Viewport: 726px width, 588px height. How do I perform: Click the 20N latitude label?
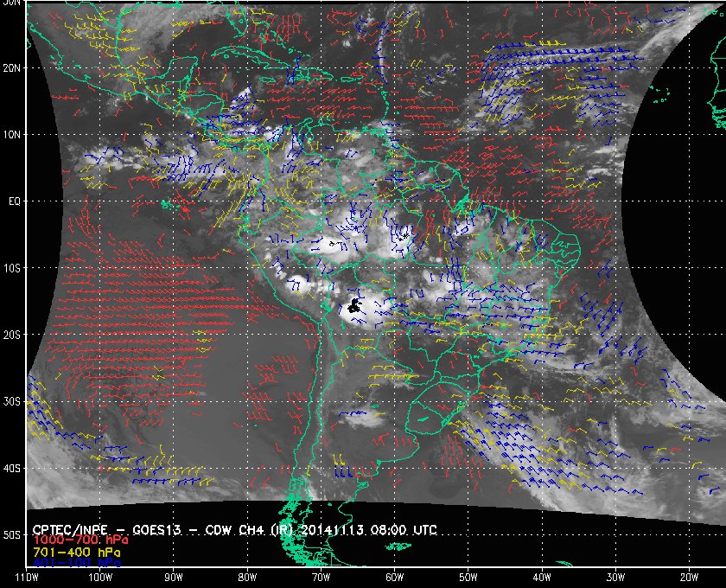click(x=11, y=67)
